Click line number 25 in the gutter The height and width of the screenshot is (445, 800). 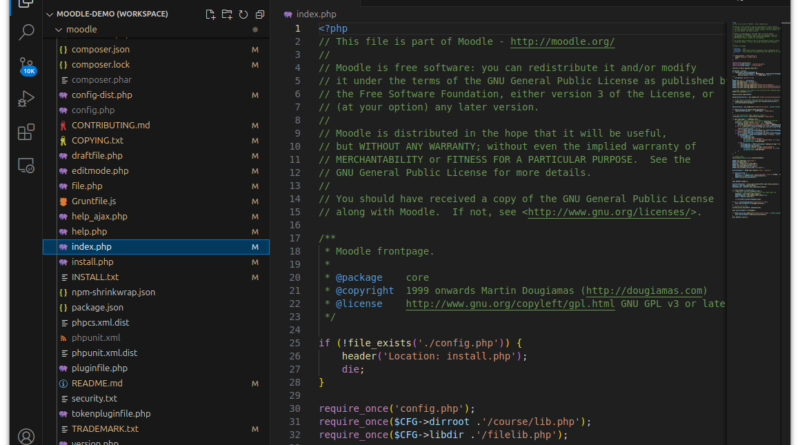(295, 343)
